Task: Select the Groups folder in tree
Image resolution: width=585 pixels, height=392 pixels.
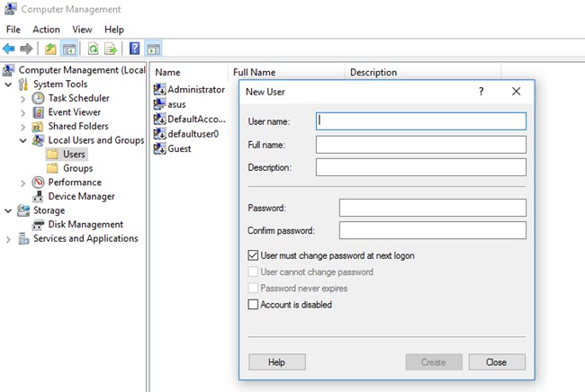Action: 77,168
